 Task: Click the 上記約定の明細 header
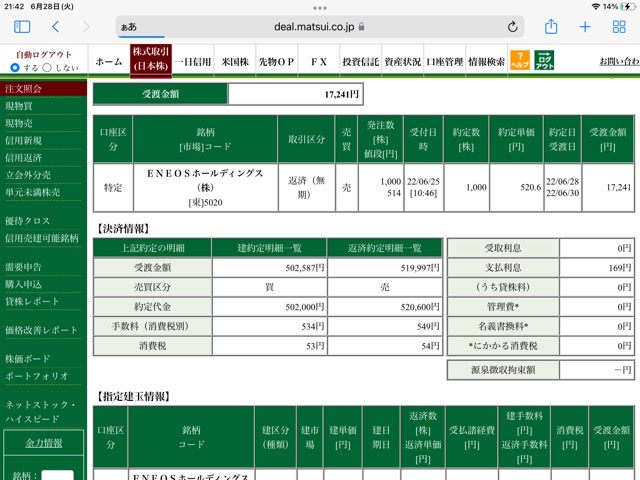tap(152, 248)
